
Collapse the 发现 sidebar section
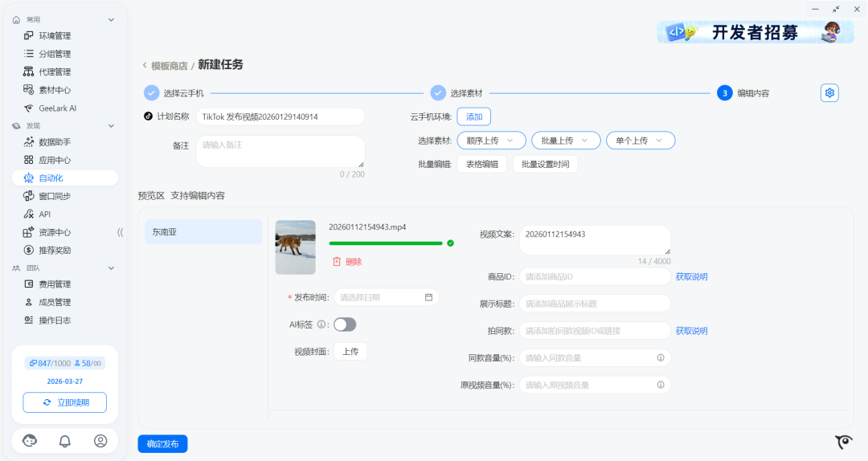111,126
